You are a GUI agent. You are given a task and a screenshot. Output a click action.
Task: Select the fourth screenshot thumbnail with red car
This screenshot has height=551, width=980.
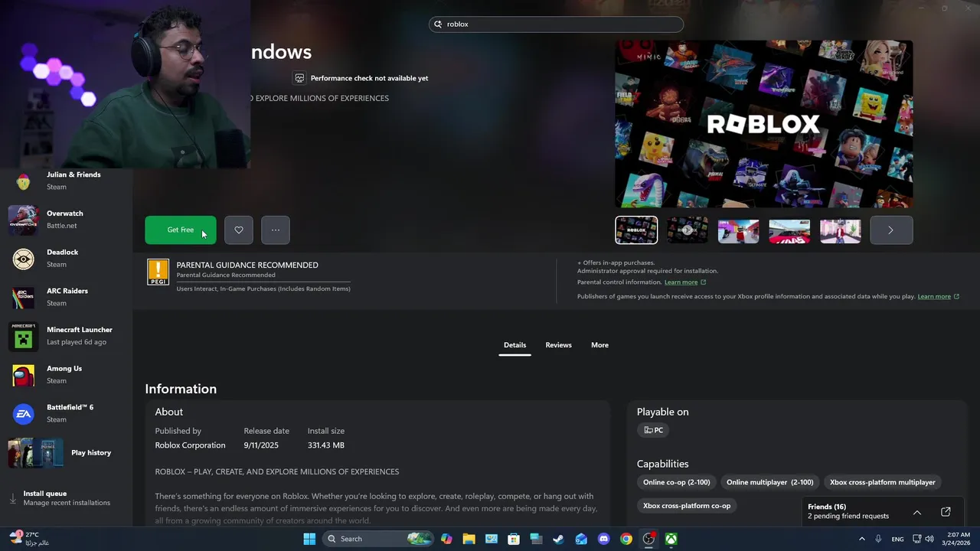coord(789,230)
